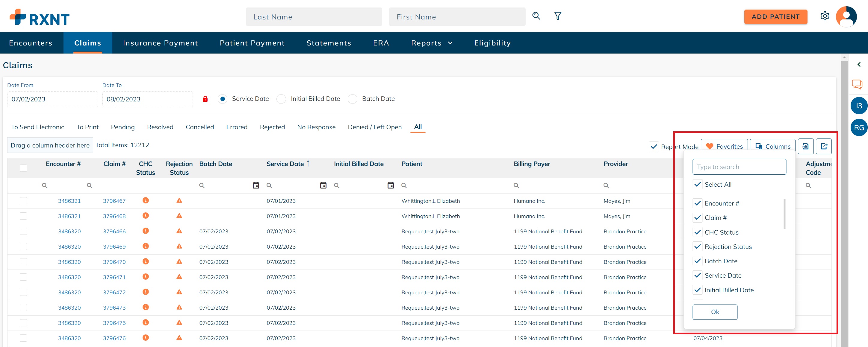Open claim link 3796475
This screenshot has width=868, height=347.
coord(114,323)
